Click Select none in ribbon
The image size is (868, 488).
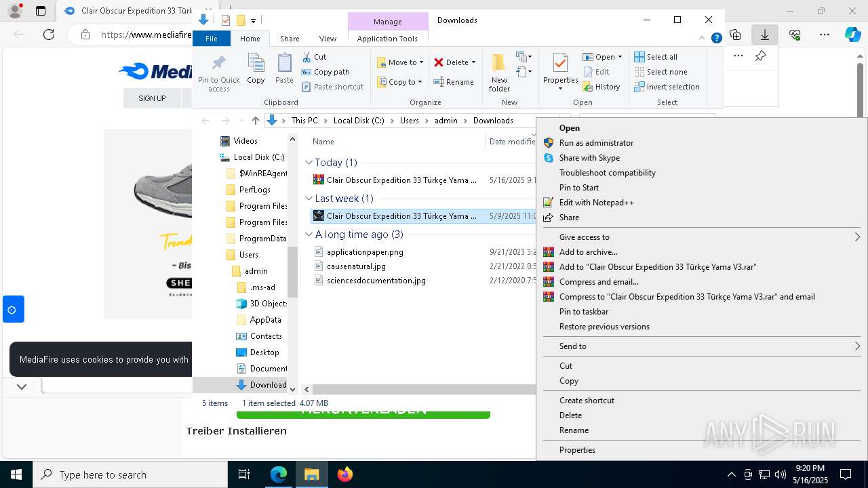(x=660, y=72)
